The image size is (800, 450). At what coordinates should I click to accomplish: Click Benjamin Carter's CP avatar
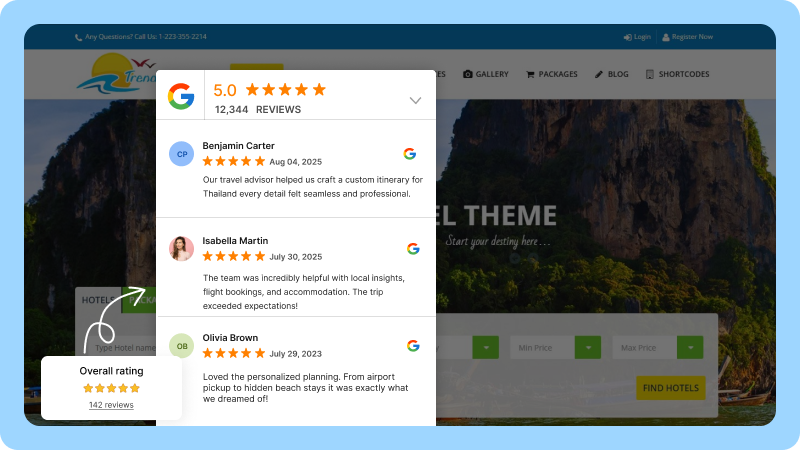(181, 154)
